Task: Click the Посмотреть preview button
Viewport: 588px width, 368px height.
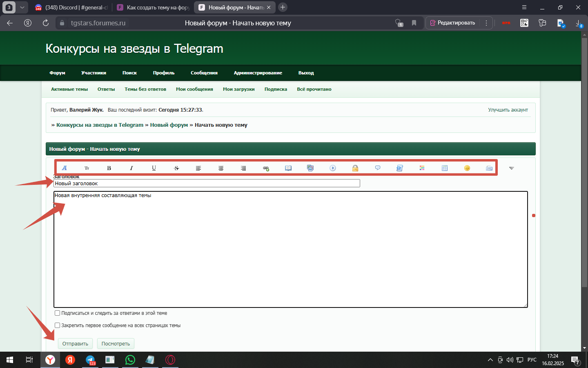Action: (116, 343)
